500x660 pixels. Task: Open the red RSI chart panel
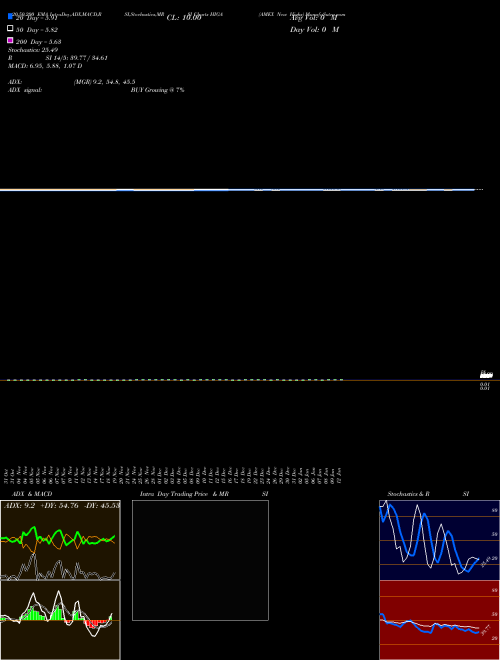(439, 620)
